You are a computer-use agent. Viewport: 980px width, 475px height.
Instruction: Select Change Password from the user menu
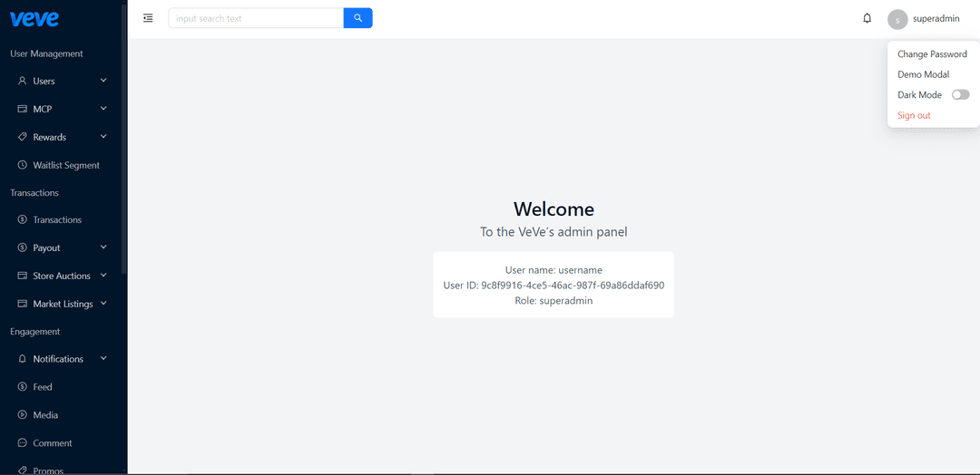(x=933, y=54)
